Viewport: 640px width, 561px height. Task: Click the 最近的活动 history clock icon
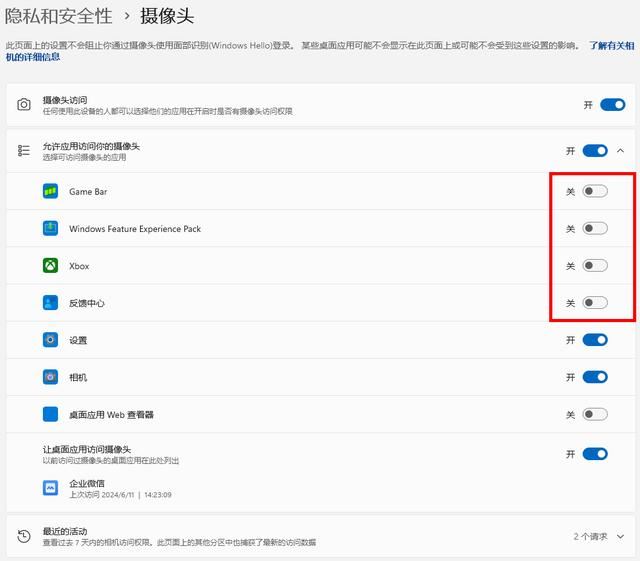coord(24,536)
